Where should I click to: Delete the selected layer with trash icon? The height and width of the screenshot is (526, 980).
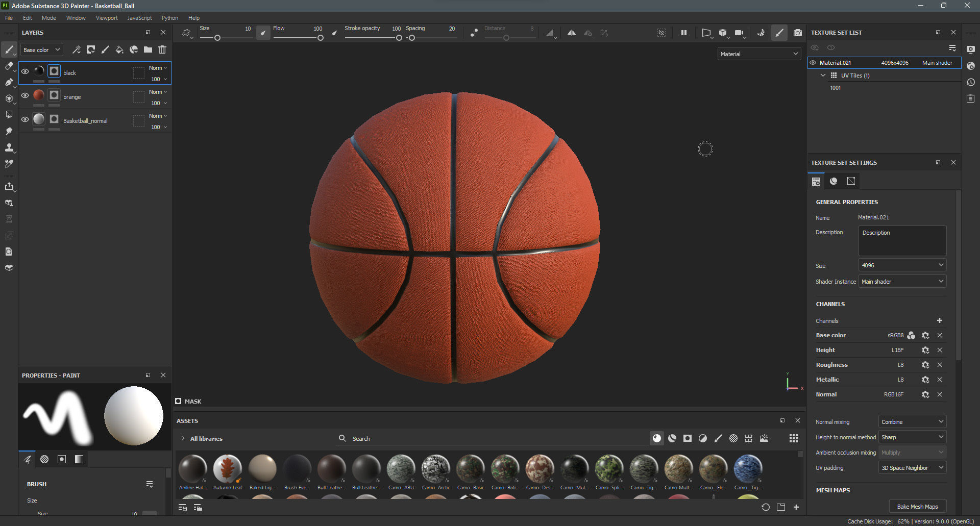pos(162,49)
